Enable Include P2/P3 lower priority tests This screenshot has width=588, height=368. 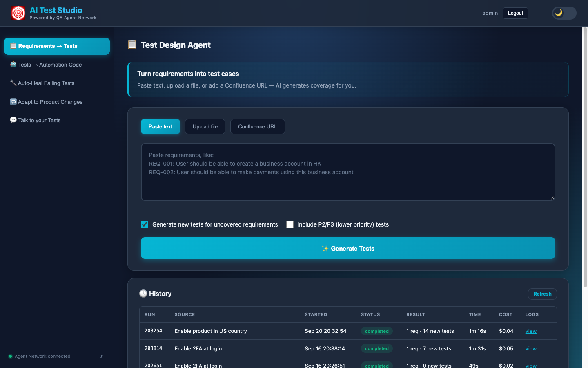coord(290,224)
